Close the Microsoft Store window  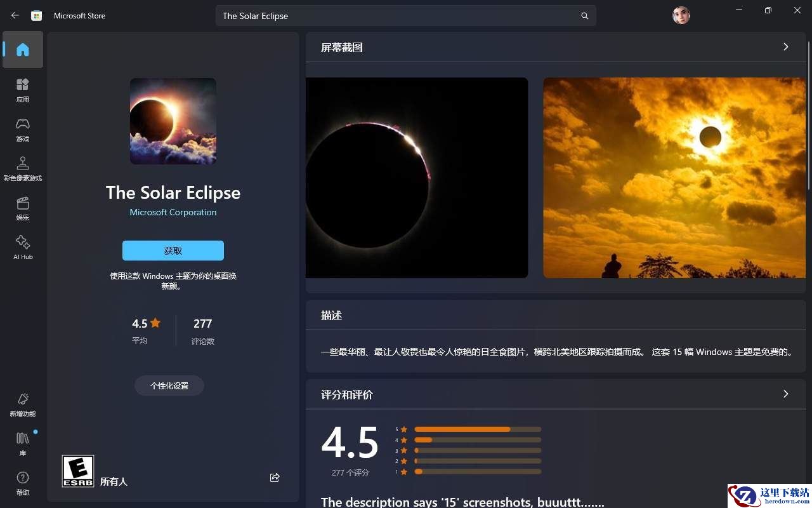click(797, 10)
